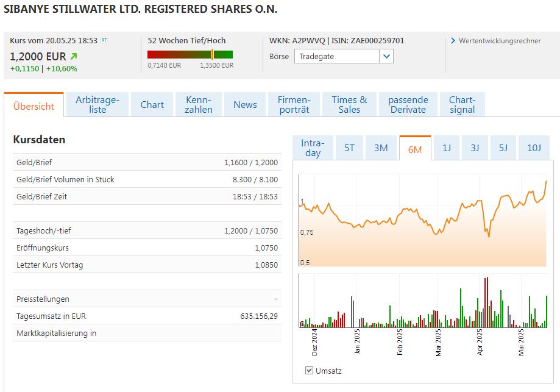Select the 1J chart timeframe
This screenshot has width=560, height=392.
pos(447,148)
